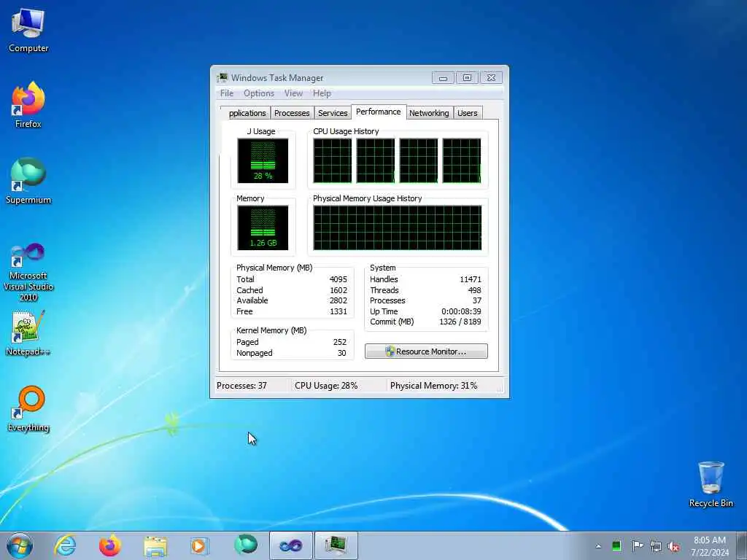This screenshot has height=560, width=747.
Task: Switch to the Networking tab
Action: [x=429, y=113]
